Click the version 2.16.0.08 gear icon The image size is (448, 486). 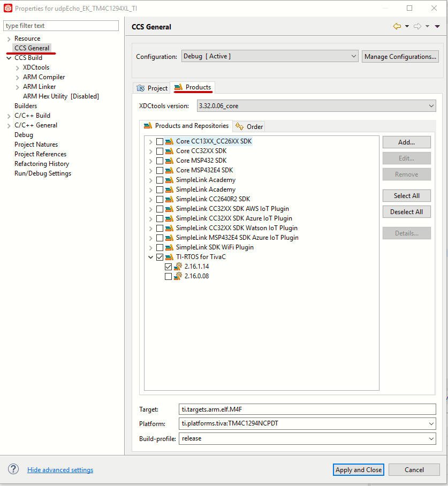tap(178, 276)
